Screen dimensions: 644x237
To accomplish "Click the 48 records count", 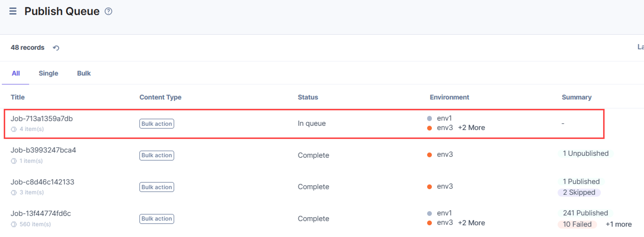I will click(27, 47).
